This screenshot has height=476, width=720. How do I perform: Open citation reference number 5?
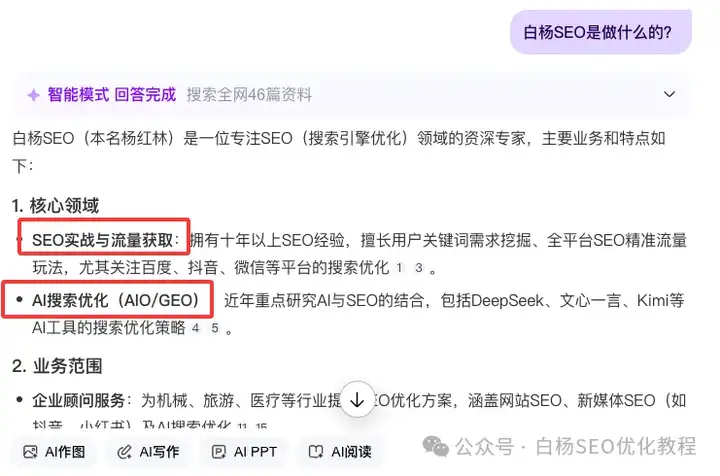coord(214,328)
